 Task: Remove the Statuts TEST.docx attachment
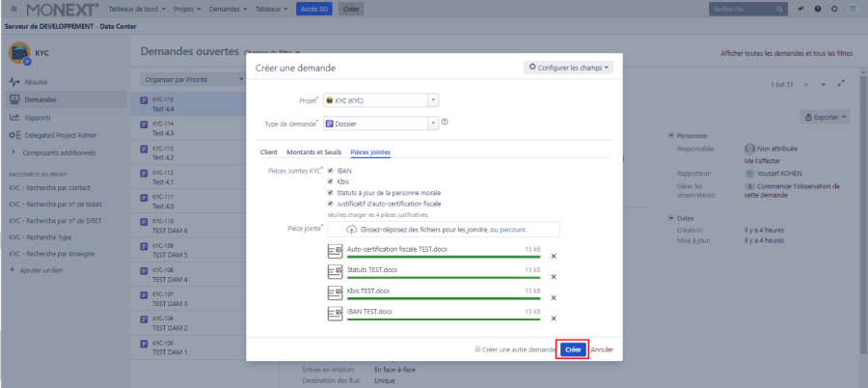553,276
